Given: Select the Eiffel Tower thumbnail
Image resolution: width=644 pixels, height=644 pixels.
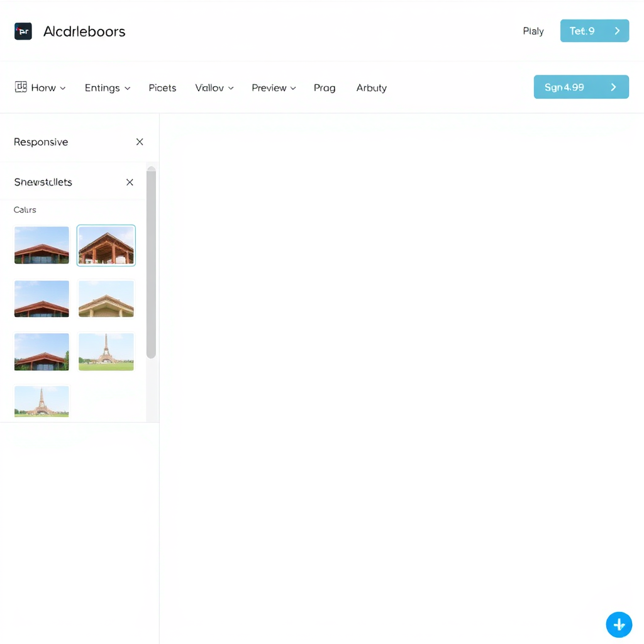Looking at the screenshot, I should click(106, 352).
